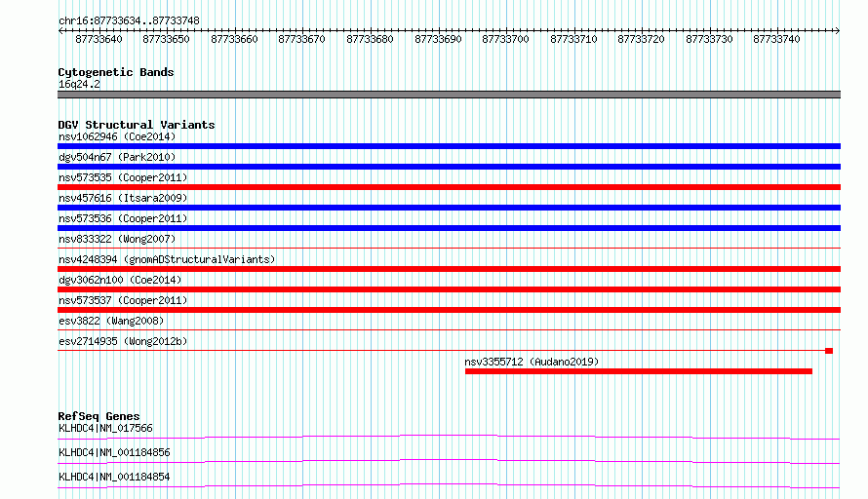The height and width of the screenshot is (499, 868).
Task: Open transcript KLHDC4|NM_017566 label
Action: [x=105, y=428]
